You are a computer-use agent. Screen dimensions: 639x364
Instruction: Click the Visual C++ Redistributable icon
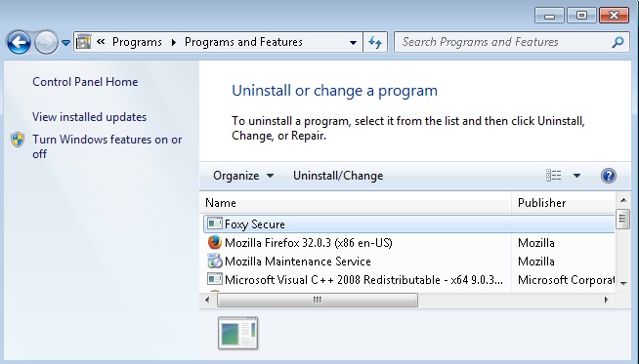point(215,279)
